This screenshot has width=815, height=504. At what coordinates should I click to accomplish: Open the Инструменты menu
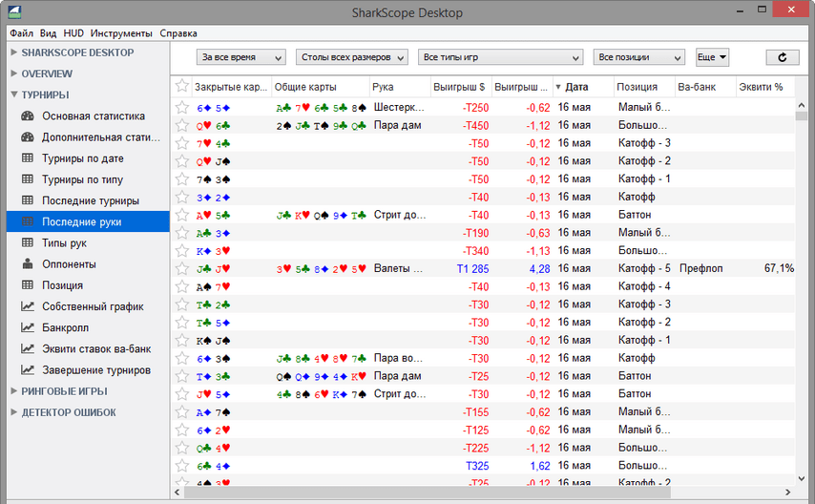[x=121, y=33]
